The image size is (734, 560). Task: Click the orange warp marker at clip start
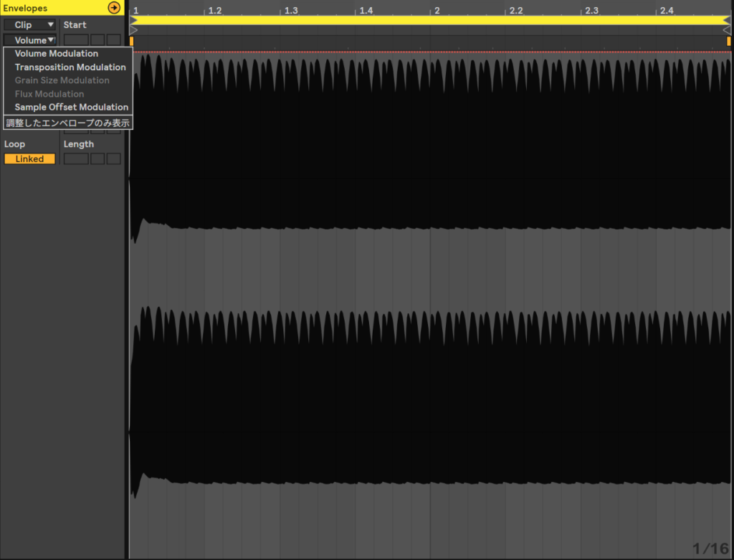(132, 42)
